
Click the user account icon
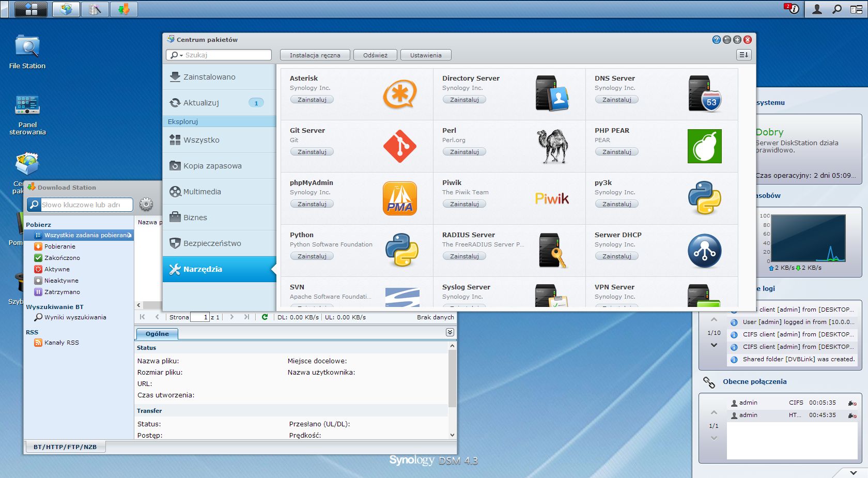tap(817, 9)
